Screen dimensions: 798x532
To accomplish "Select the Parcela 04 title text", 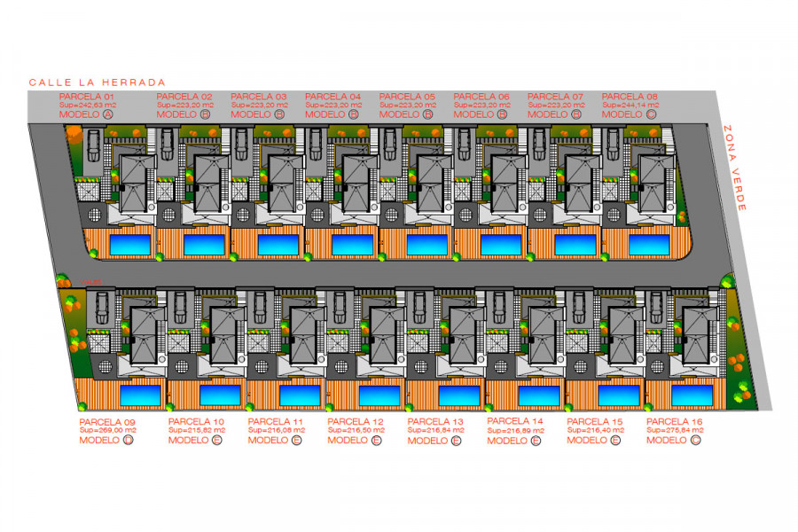I will click(332, 96).
